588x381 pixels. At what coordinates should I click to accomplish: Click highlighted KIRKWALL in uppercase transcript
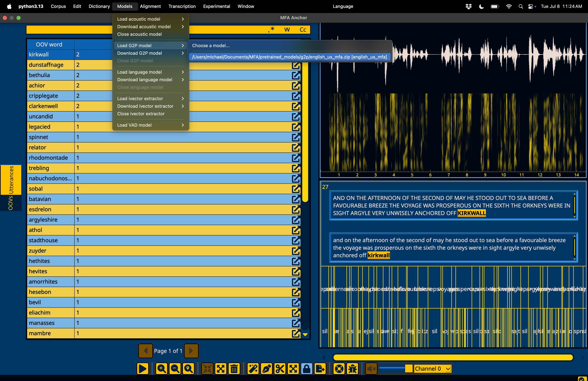coord(472,213)
